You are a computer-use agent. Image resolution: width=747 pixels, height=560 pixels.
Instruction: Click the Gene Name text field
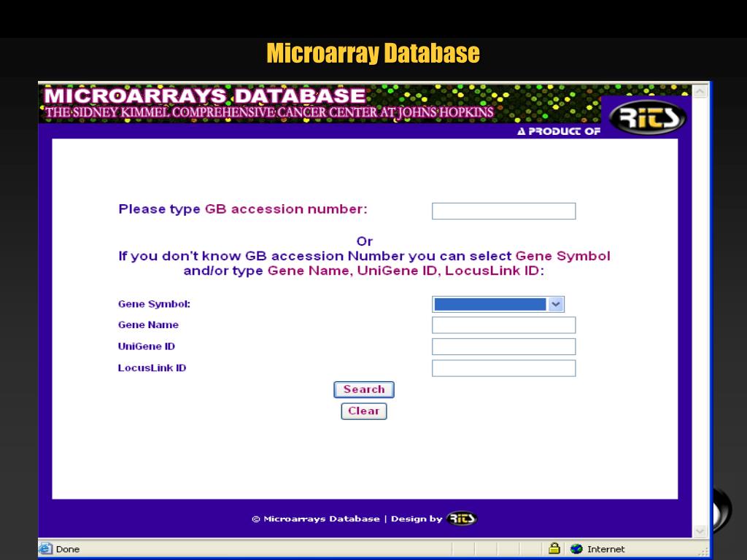503,325
